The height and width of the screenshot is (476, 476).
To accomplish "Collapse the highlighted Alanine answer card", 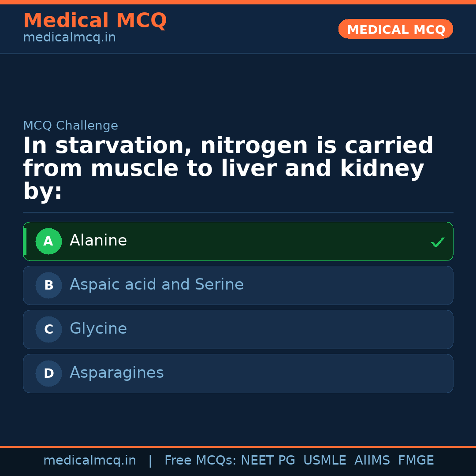I will point(238,241).
